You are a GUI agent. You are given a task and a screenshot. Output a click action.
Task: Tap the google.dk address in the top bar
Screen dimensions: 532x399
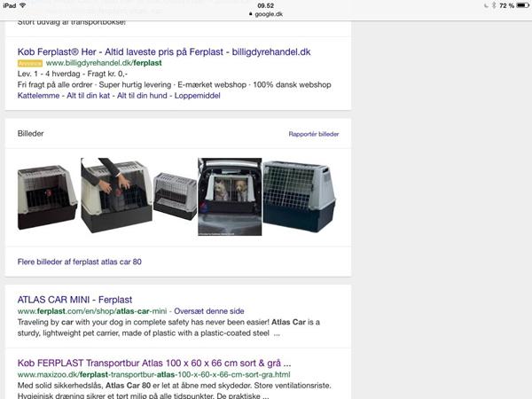tap(269, 14)
